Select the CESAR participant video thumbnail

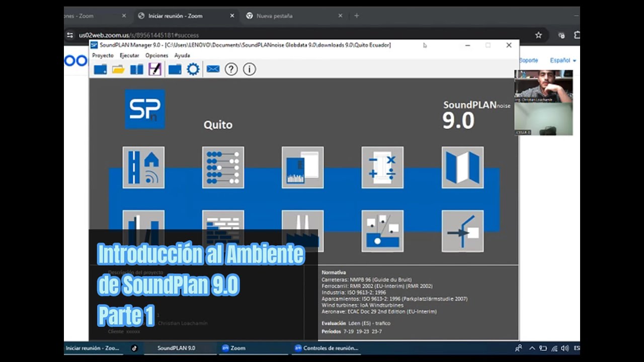pos(543,119)
